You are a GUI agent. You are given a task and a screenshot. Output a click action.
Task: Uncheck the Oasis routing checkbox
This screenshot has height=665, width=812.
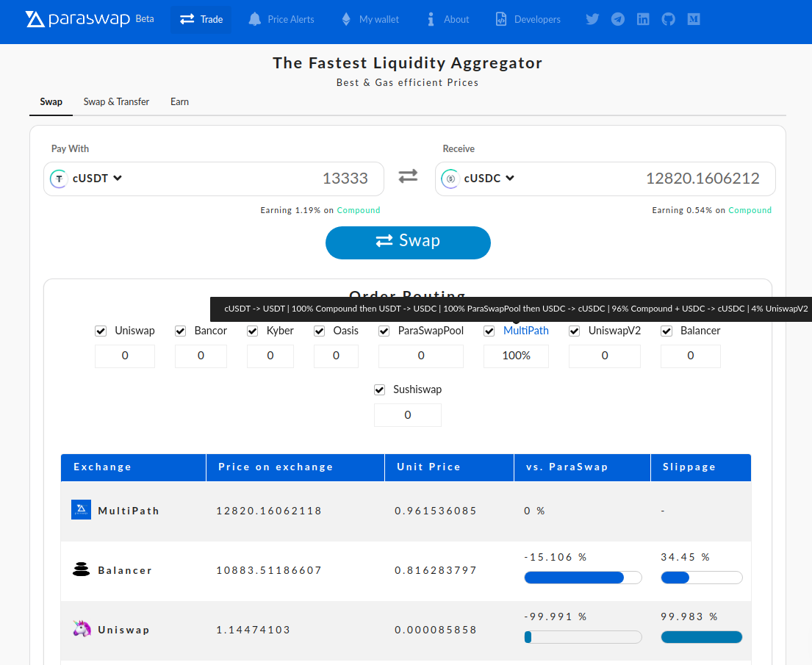click(x=319, y=331)
